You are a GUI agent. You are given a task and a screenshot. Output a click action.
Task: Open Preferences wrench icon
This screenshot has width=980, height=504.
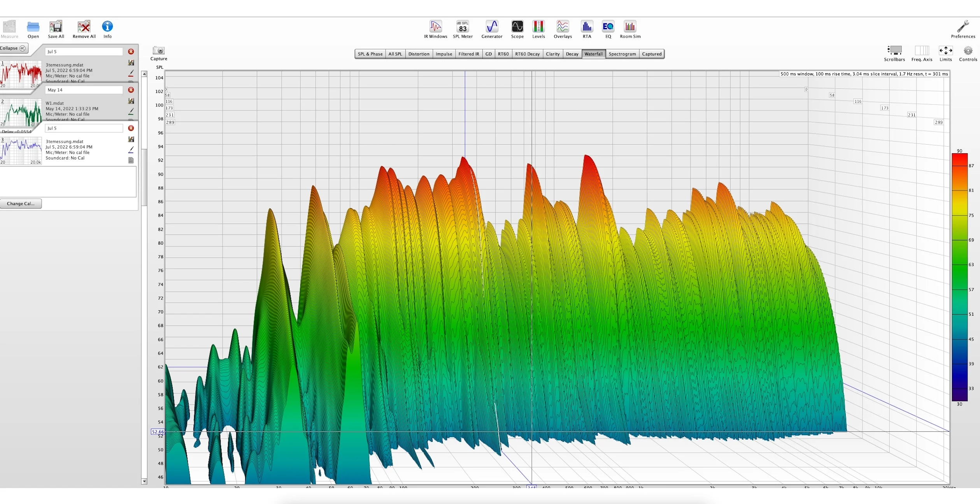point(963,29)
